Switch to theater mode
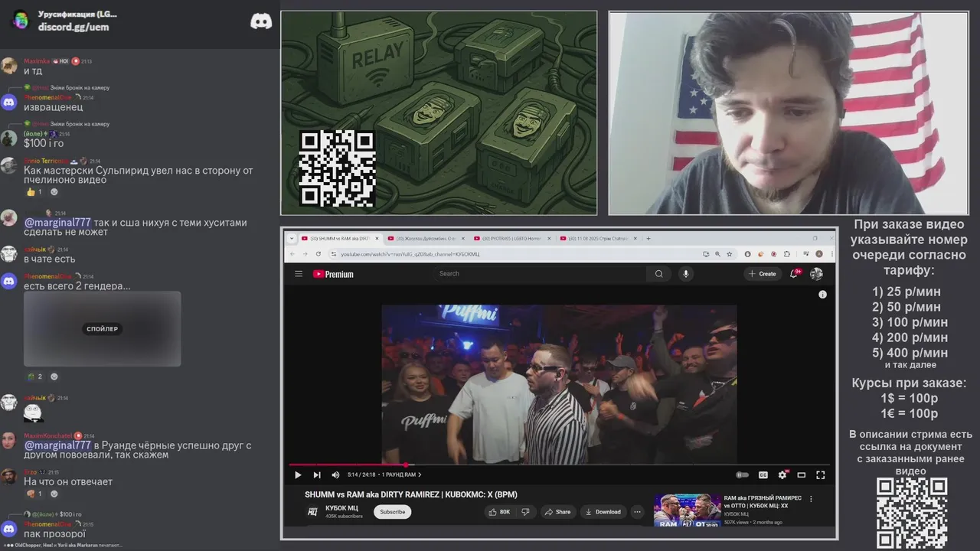Image resolution: width=980 pixels, height=551 pixels. click(x=802, y=474)
